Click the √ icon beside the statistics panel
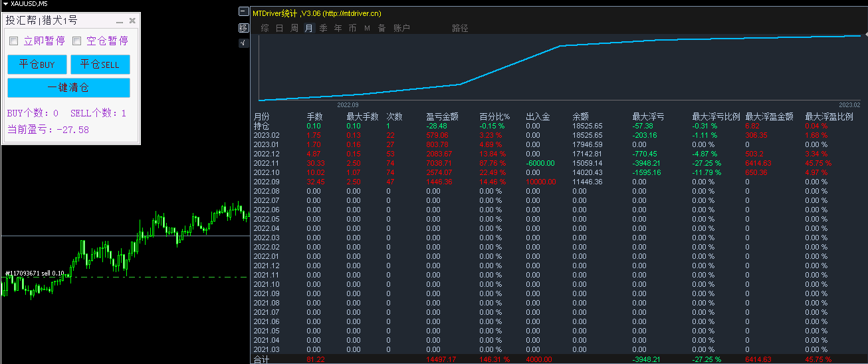 243,43
